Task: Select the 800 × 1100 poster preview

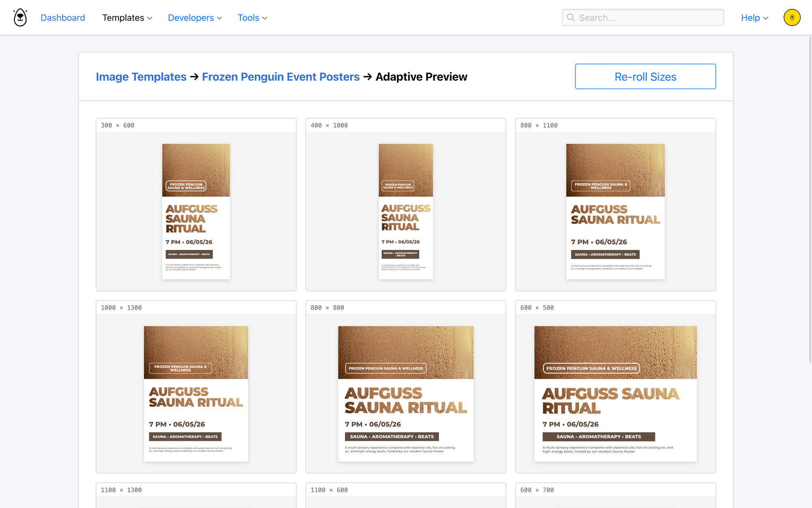Action: click(x=615, y=211)
